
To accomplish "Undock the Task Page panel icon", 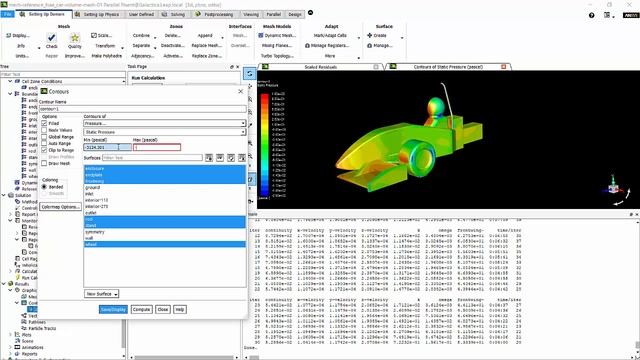I will pyautogui.click(x=232, y=67).
